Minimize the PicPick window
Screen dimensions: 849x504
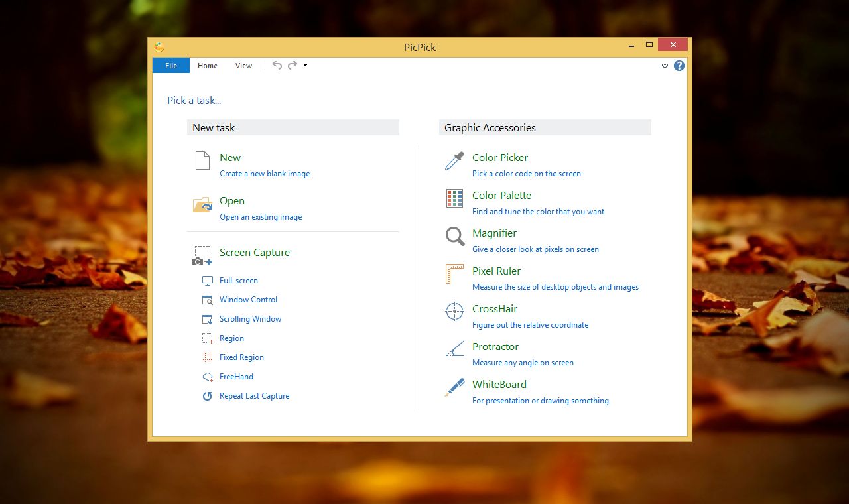(x=631, y=45)
